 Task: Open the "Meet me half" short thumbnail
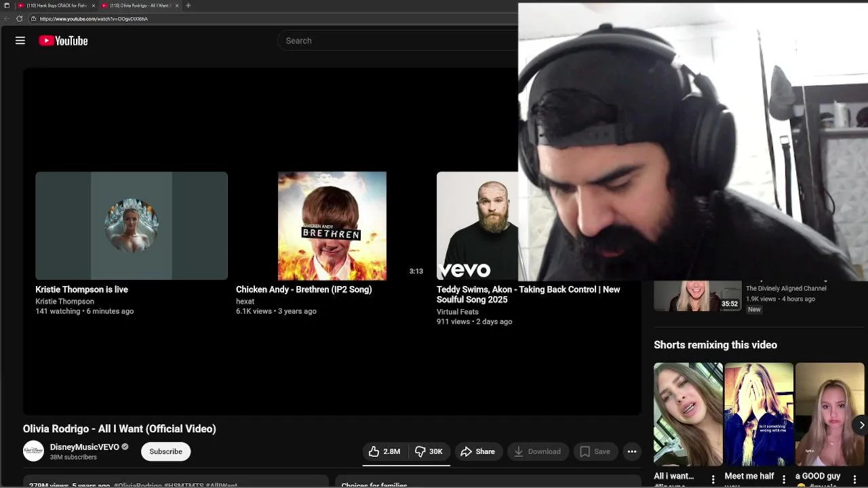click(759, 414)
